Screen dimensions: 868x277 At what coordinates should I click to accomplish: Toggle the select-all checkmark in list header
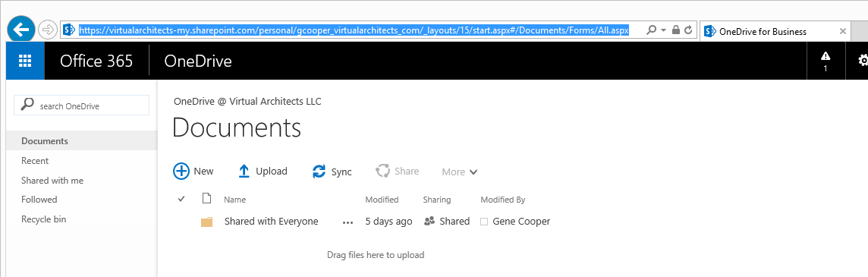[181, 199]
